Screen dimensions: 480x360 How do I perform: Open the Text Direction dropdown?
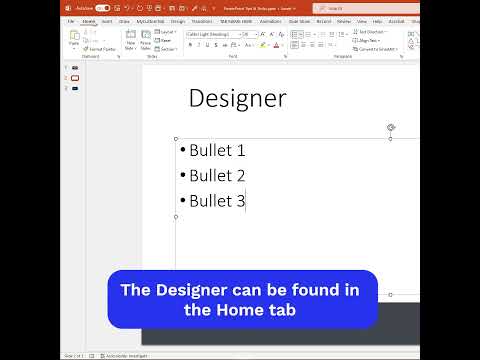[x=370, y=32]
